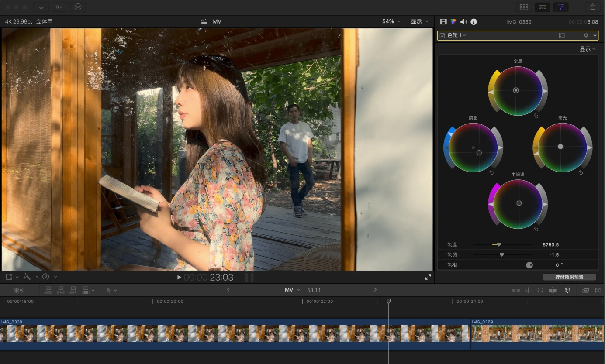Click the 全局 wheel brightness slider handle
605x364 pixels.
[545, 91]
